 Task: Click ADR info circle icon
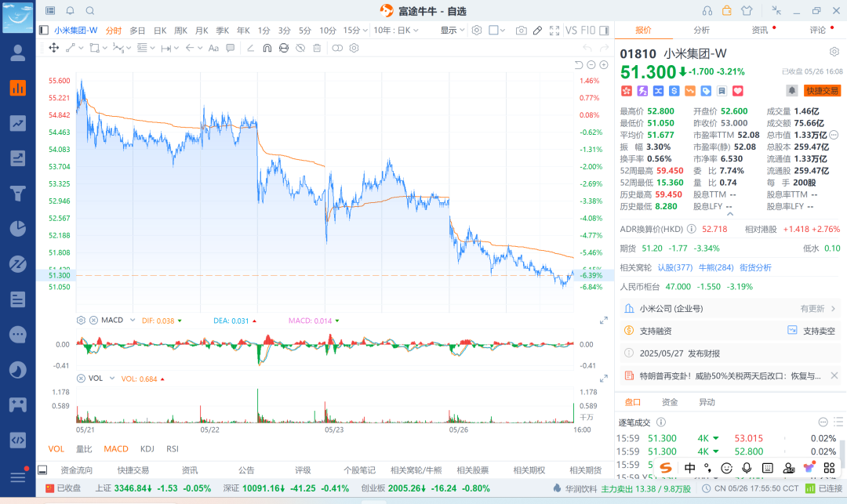(x=692, y=229)
